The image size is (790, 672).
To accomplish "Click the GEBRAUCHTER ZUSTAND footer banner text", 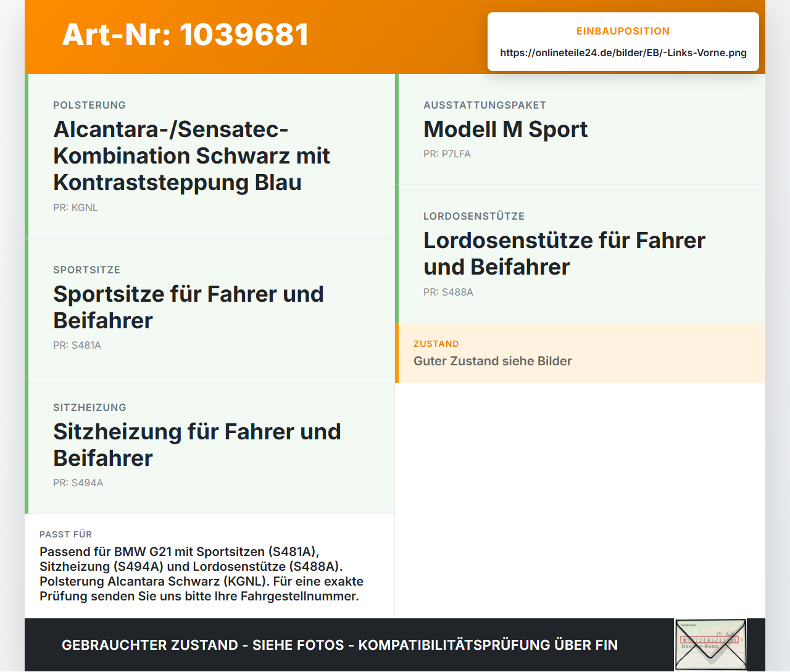I will (339, 645).
